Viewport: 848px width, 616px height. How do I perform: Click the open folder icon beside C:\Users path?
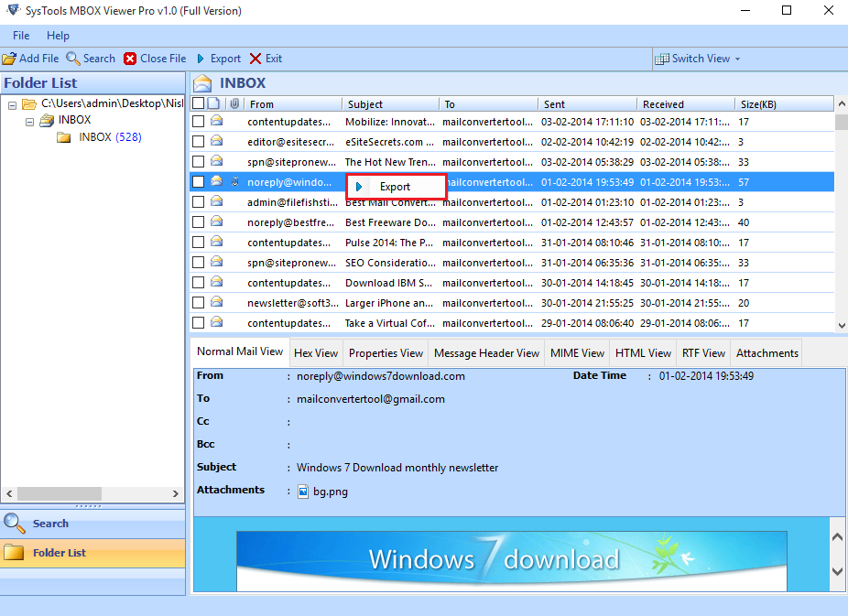[29, 103]
